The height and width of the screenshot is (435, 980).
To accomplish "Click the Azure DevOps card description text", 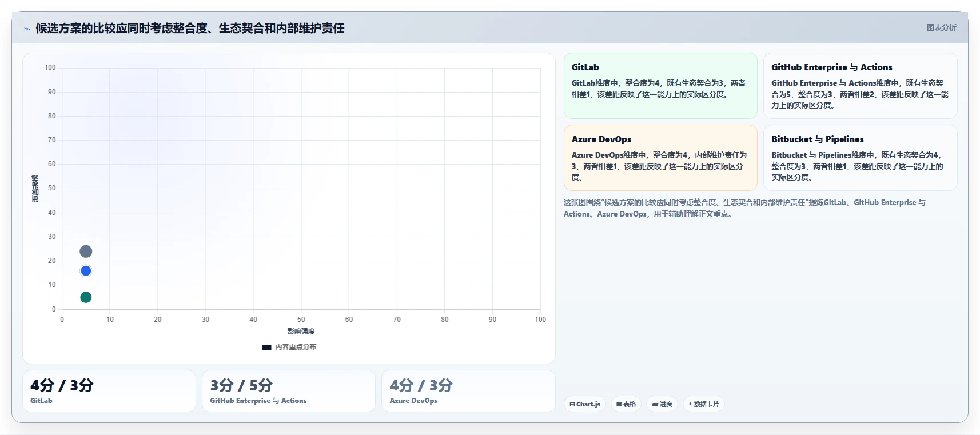I will [x=659, y=166].
